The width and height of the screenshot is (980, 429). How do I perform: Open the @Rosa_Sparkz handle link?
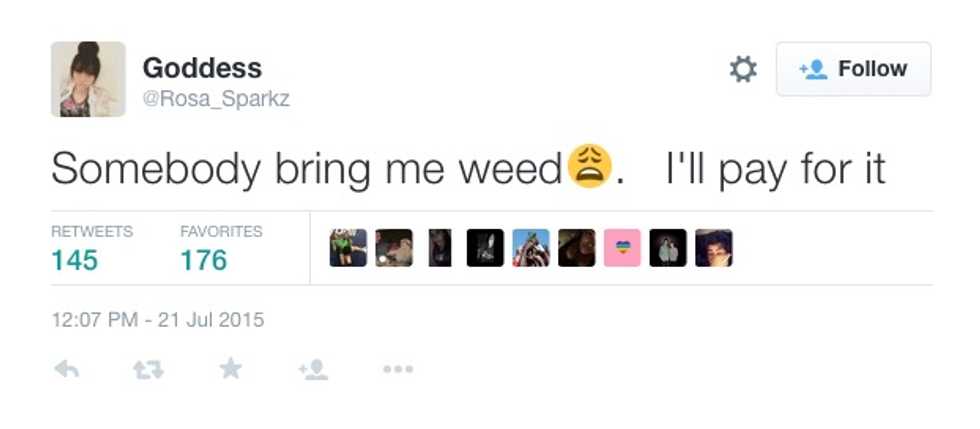click(216, 99)
